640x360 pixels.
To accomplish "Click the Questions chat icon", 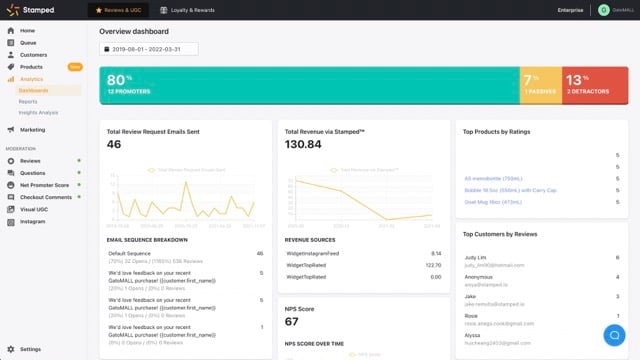I will [x=11, y=173].
